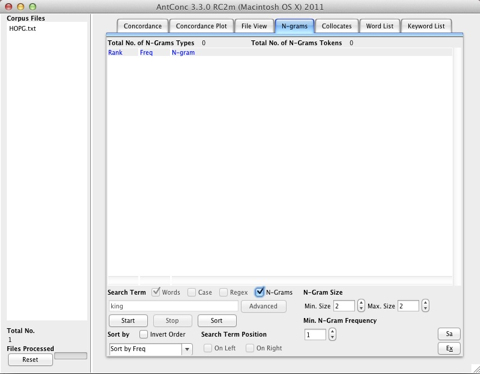
Task: Open the Keyword List tab
Action: pos(426,26)
